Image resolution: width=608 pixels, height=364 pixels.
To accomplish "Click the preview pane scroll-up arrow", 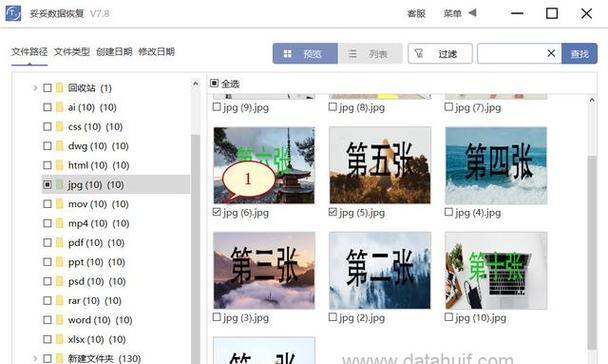I will click(592, 100).
